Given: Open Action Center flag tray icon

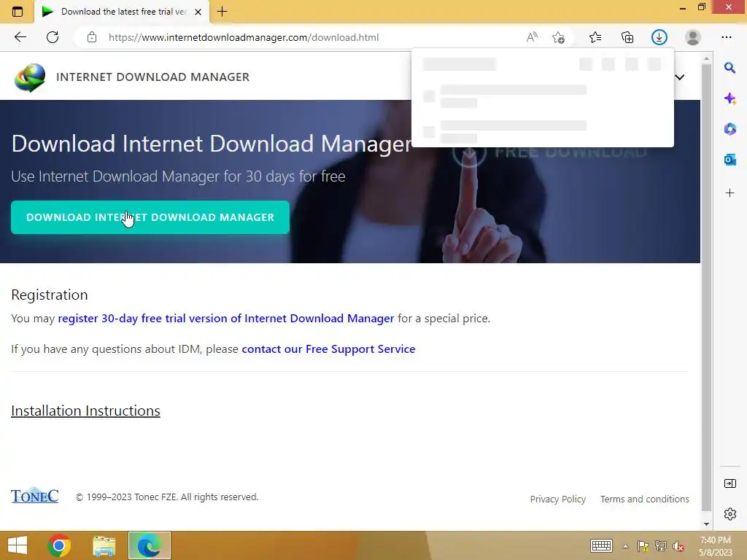Looking at the screenshot, I should [x=643, y=546].
